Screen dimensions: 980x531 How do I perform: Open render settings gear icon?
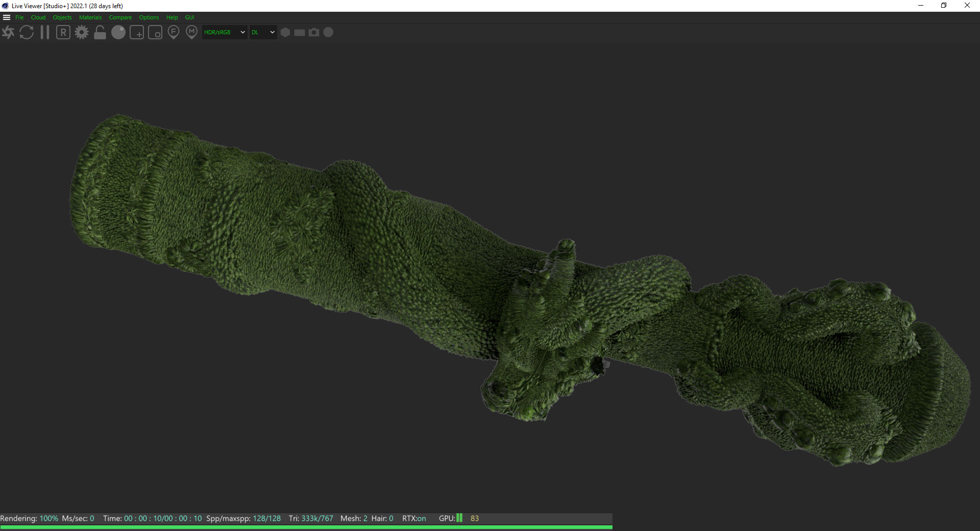(x=82, y=33)
